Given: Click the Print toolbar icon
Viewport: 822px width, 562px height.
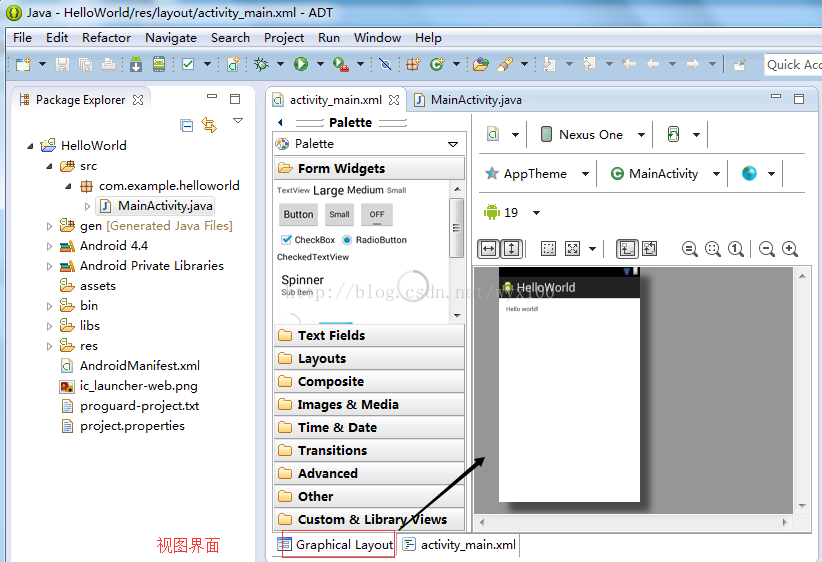Looking at the screenshot, I should tap(108, 64).
